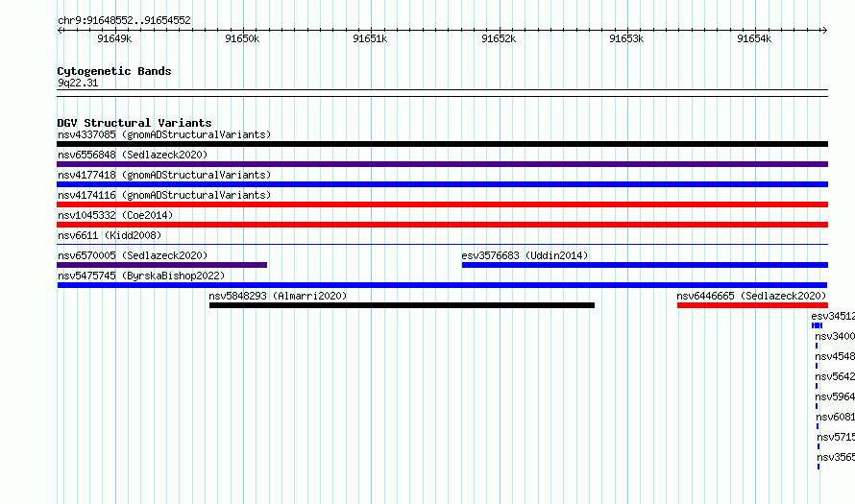Click the right arrowhead of the ruler

(824, 30)
